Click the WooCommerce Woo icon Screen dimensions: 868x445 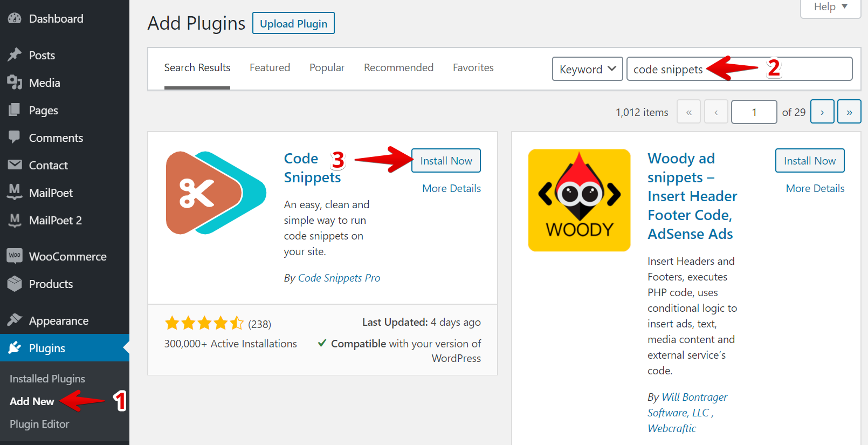[x=15, y=256]
